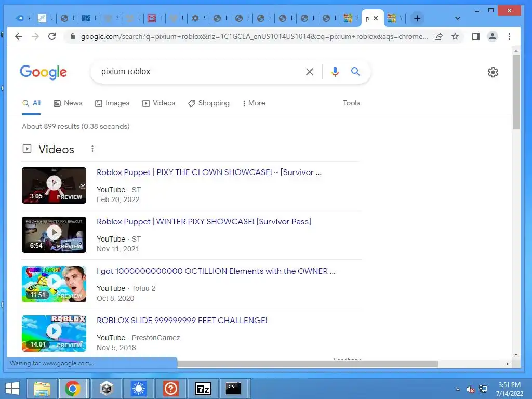Viewport: 532px width, 399px height.
Task: Reload the current page
Action: pyautogui.click(x=52, y=37)
